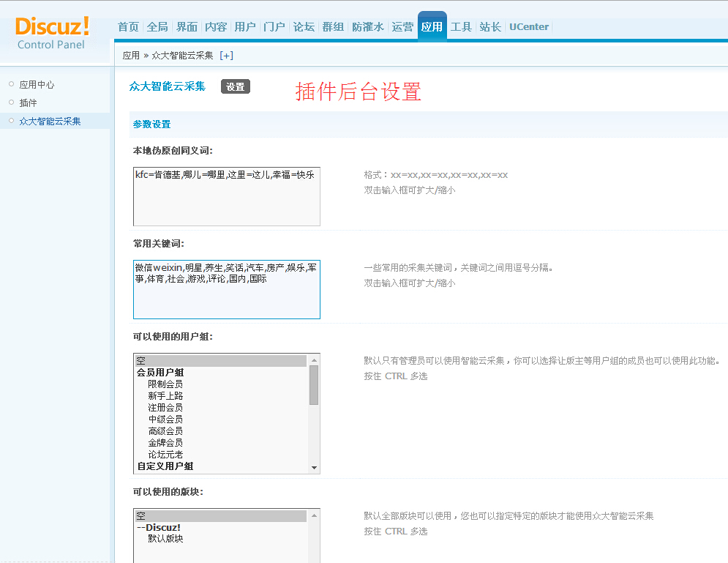Expand the breadcrumb using the [+] control
This screenshot has height=563, width=728.
coord(225,54)
